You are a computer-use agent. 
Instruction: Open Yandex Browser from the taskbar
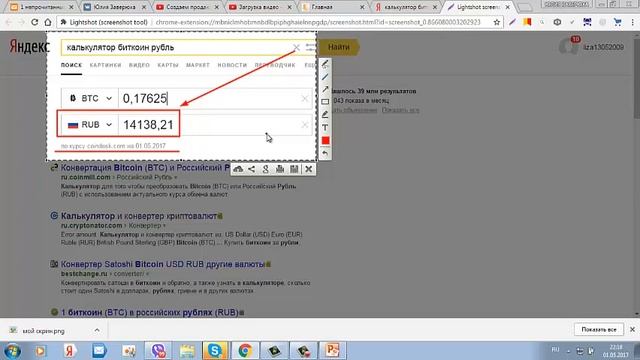tap(70, 351)
